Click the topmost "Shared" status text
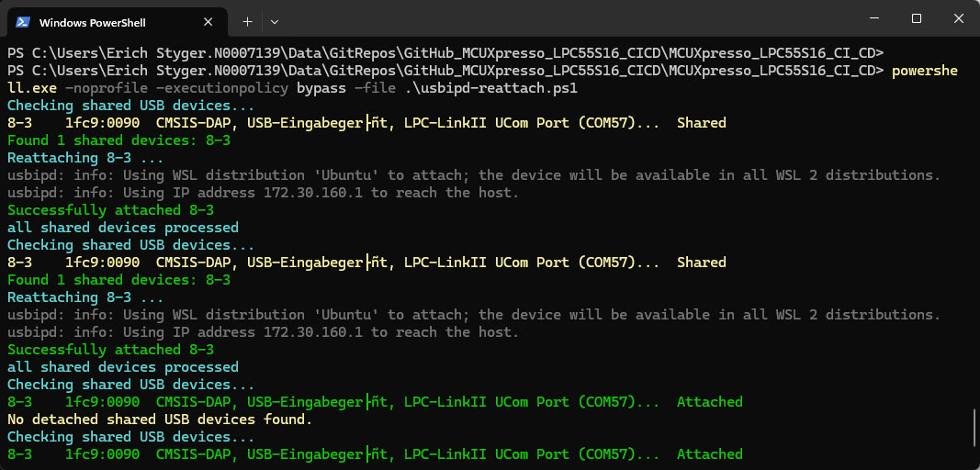The height and width of the screenshot is (470, 980). (x=701, y=123)
